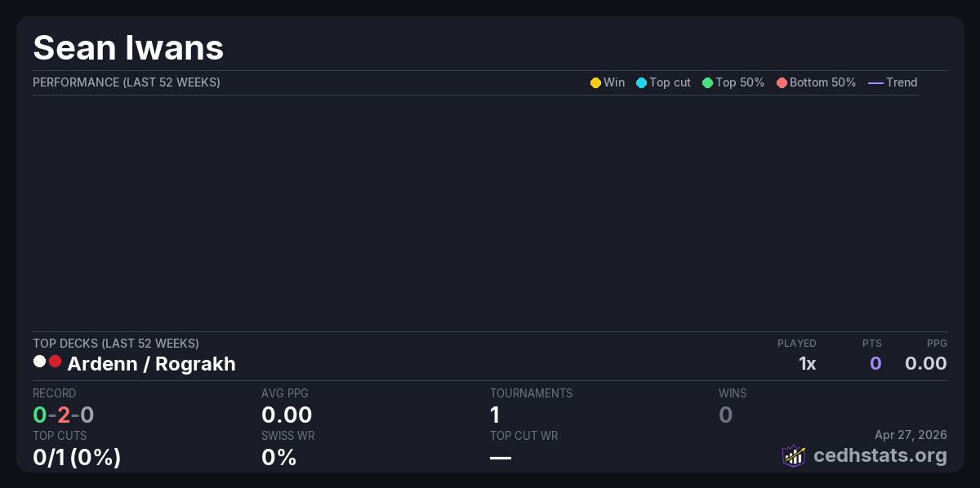This screenshot has height=488, width=980.
Task: Open the Ardenn / Rograkh deck
Action: coord(151,364)
